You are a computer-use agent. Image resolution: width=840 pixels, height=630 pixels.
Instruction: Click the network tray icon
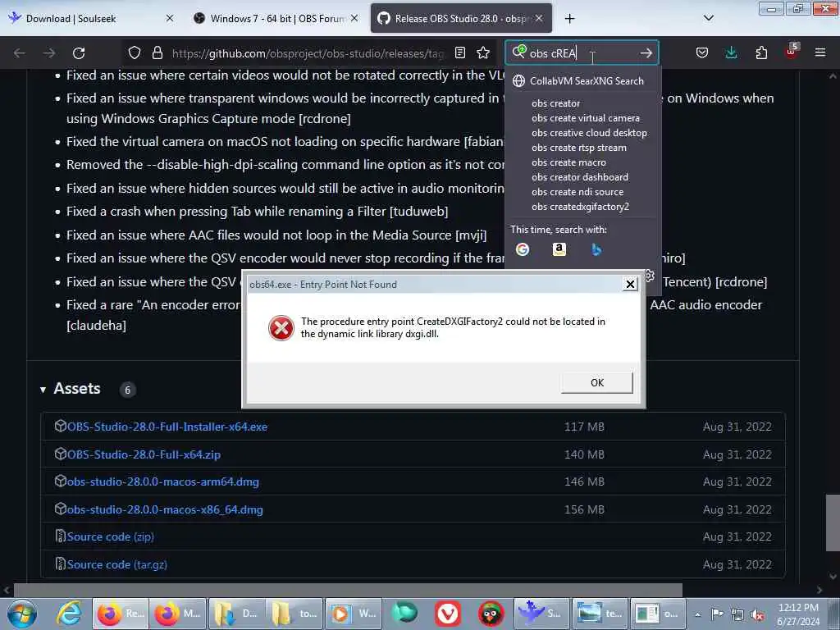[737, 614]
